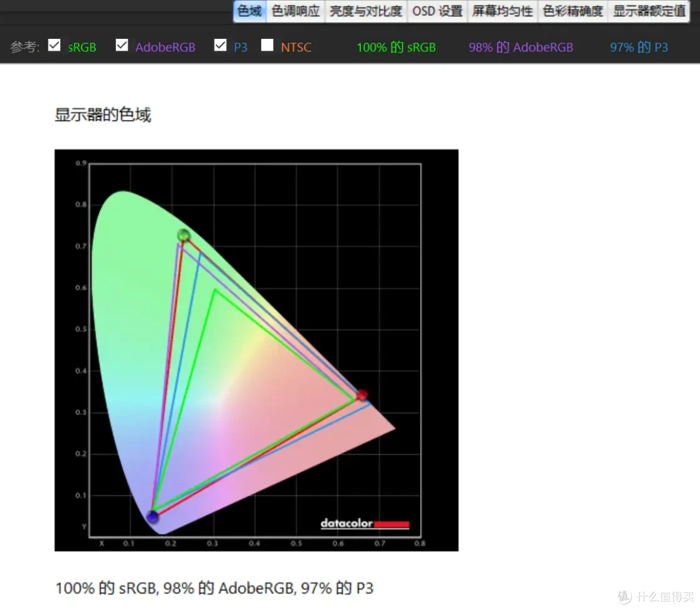Click the AdobeRGB checkbox label text
700x611 pixels.
165,47
